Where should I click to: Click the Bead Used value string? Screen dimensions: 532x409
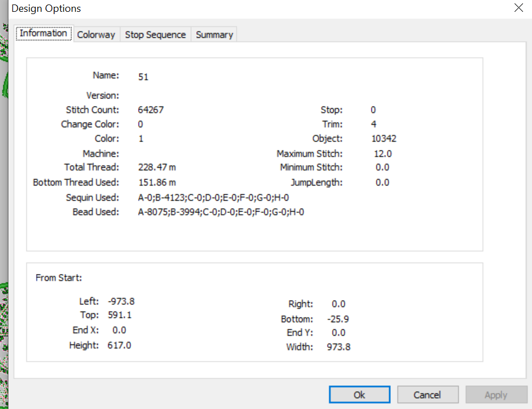point(221,212)
